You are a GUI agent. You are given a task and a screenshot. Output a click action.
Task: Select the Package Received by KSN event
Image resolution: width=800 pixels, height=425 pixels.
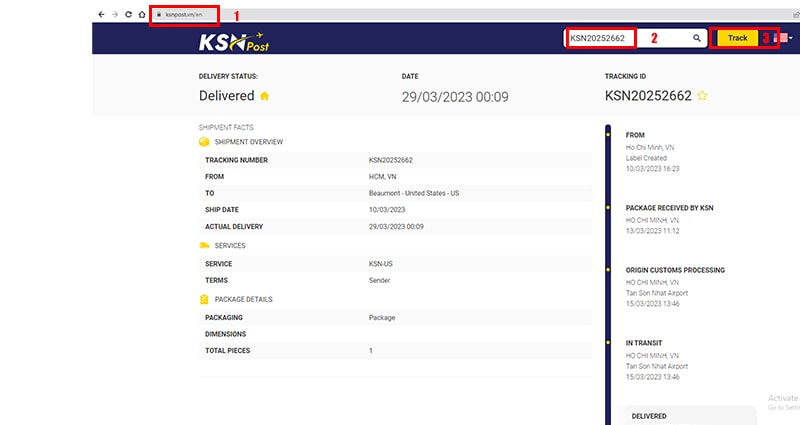[x=669, y=219]
